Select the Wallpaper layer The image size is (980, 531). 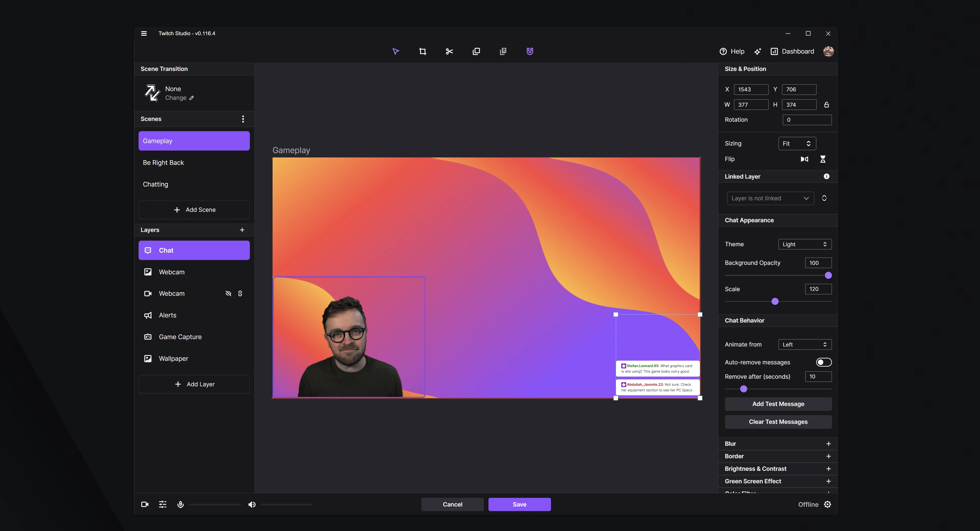[194, 358]
